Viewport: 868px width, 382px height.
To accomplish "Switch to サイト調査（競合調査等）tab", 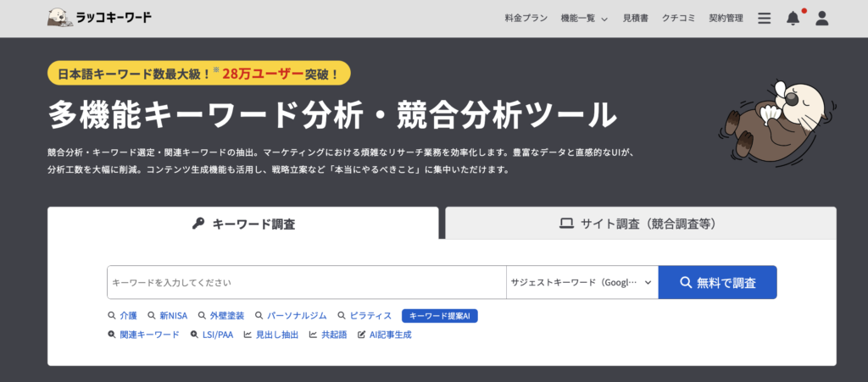I will (x=640, y=224).
